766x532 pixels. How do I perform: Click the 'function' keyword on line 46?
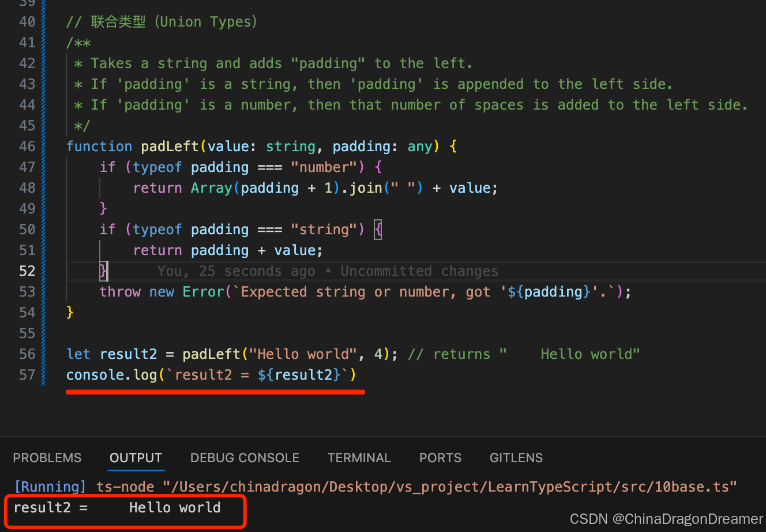[99, 147]
